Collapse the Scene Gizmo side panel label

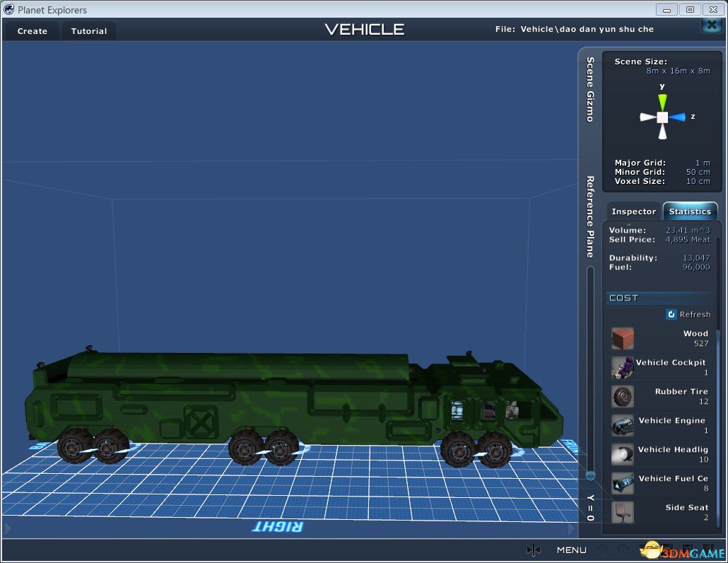[x=590, y=90]
